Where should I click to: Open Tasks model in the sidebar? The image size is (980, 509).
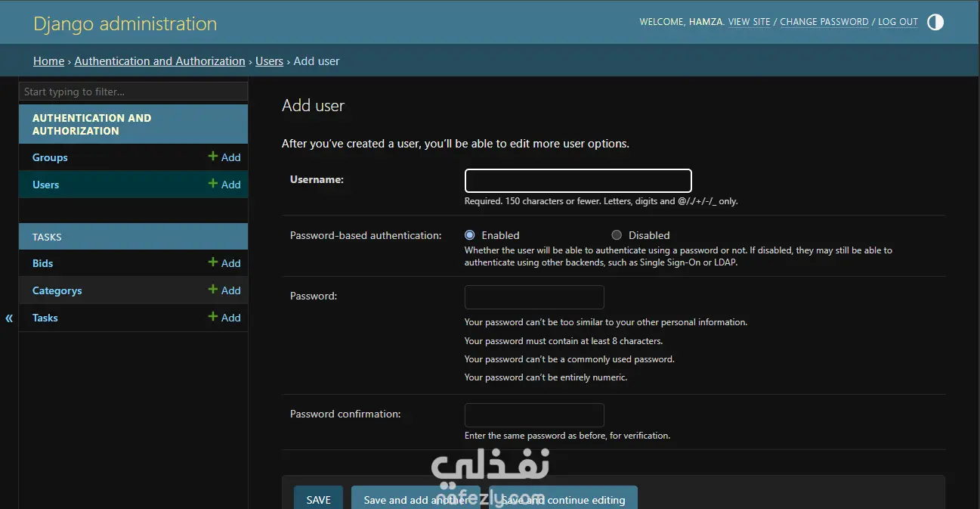(x=45, y=318)
